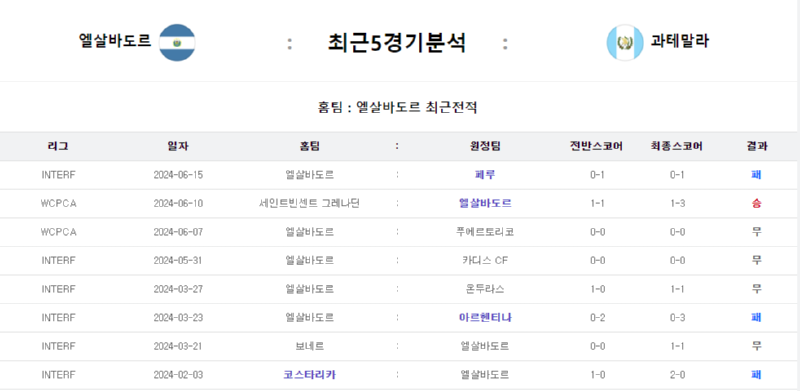Select the date 2024-05-31
Screen dimensions: 800x391
[x=178, y=261]
